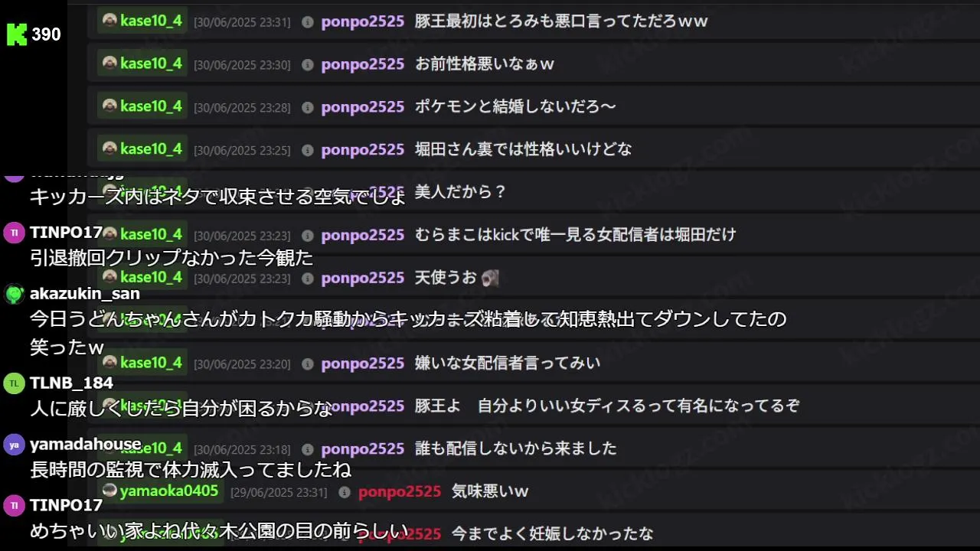The height and width of the screenshot is (551, 980).
Task: Click the info icon beside the 豚王最初はとろみも message
Action: pos(308,22)
